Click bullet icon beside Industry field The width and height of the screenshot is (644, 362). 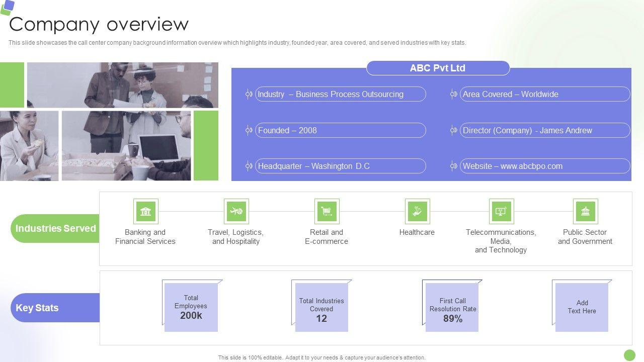click(x=249, y=94)
